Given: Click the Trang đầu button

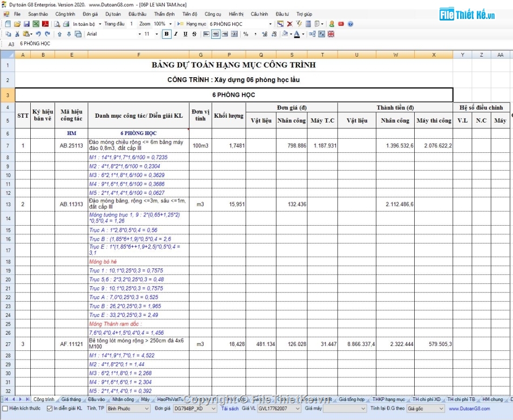Looking at the screenshot, I should (x=114, y=24).
